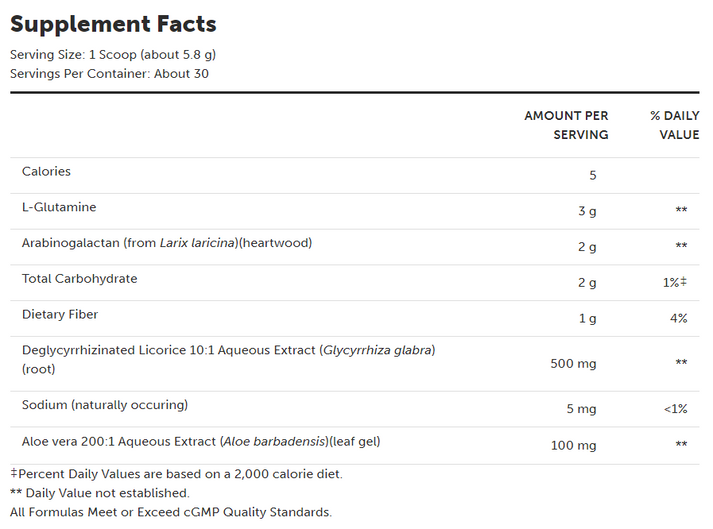The image size is (713, 529).
Task: Select the Calories row label
Action: coord(46,171)
